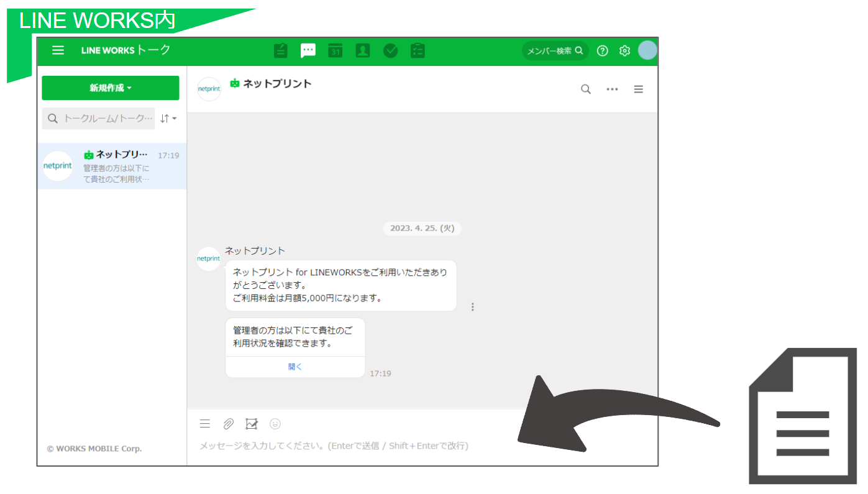Open the Survey clipboard icon
The width and height of the screenshot is (868, 494).
418,51
